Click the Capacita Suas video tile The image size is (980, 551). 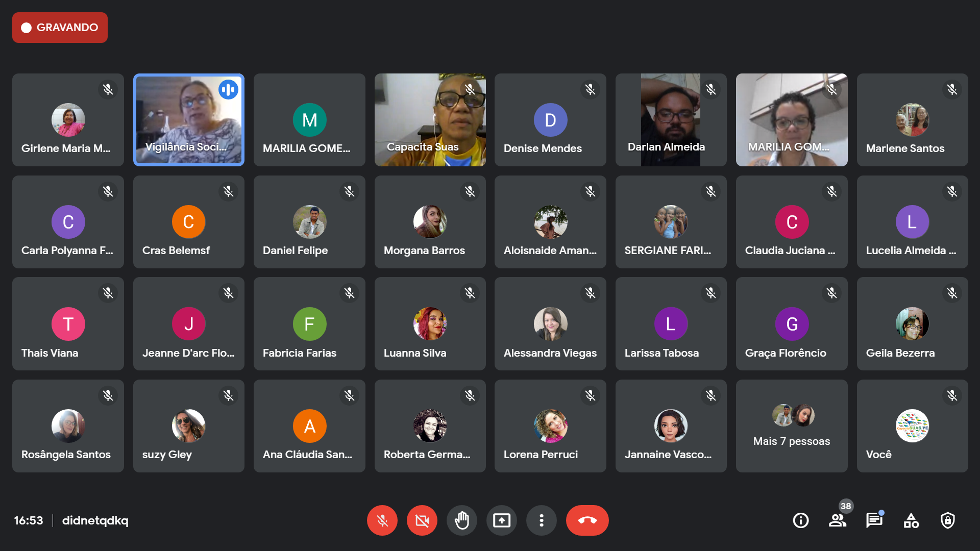(x=430, y=120)
